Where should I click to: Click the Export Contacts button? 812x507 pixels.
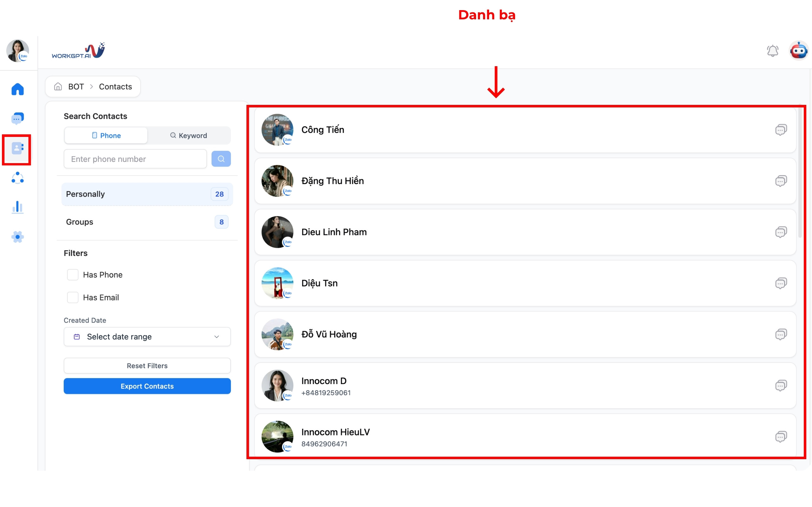click(147, 386)
